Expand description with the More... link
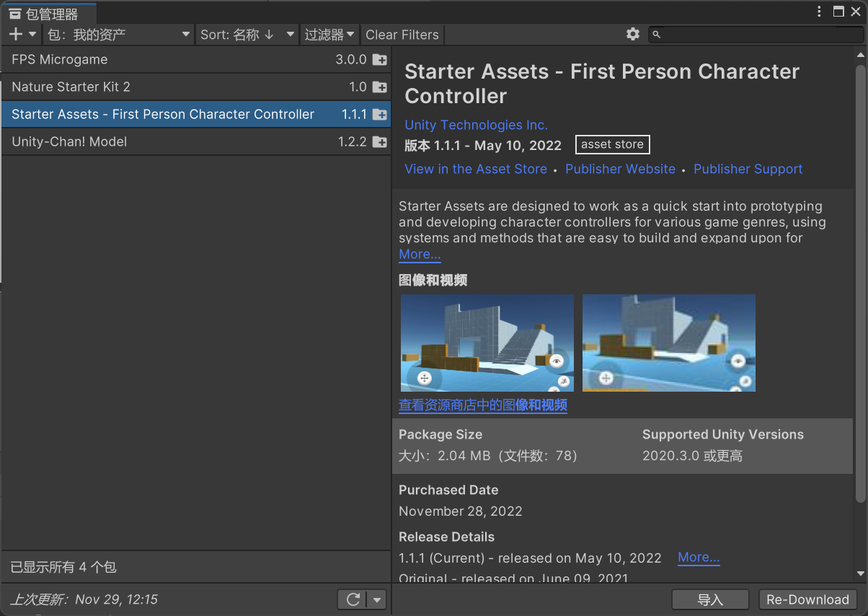 (420, 254)
